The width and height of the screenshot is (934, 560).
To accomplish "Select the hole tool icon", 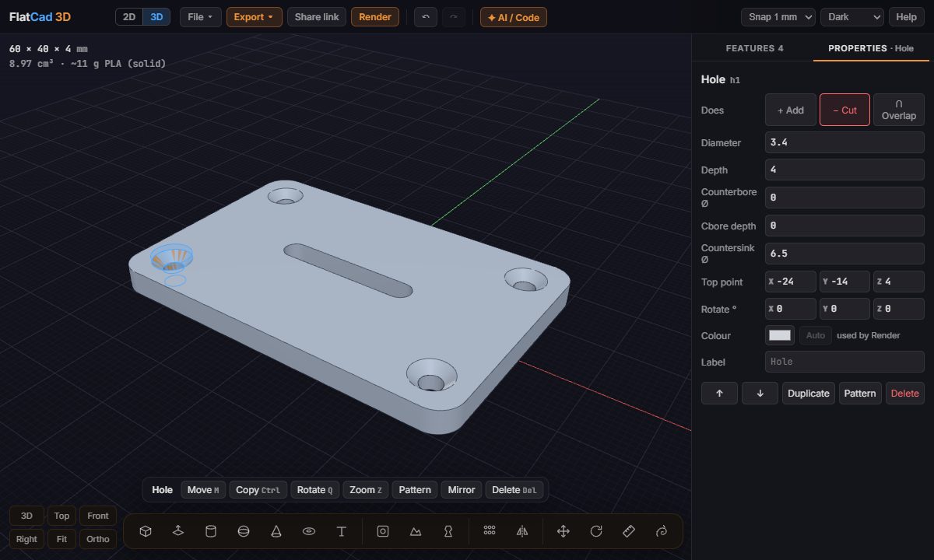I will 383,531.
